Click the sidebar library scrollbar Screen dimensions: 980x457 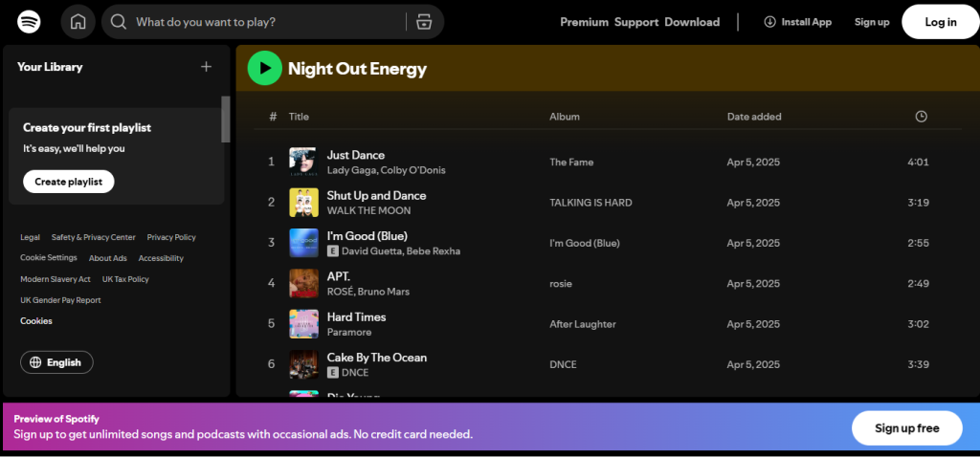coord(226,119)
